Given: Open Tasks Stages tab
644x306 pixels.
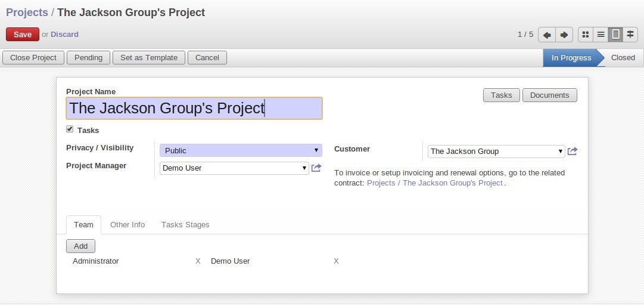Looking at the screenshot, I should (x=185, y=224).
